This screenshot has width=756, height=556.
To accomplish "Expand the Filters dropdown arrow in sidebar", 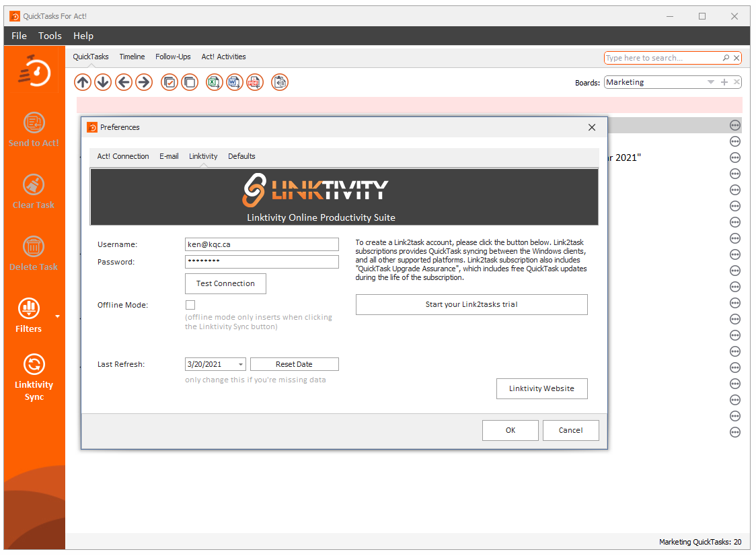I will pyautogui.click(x=57, y=316).
